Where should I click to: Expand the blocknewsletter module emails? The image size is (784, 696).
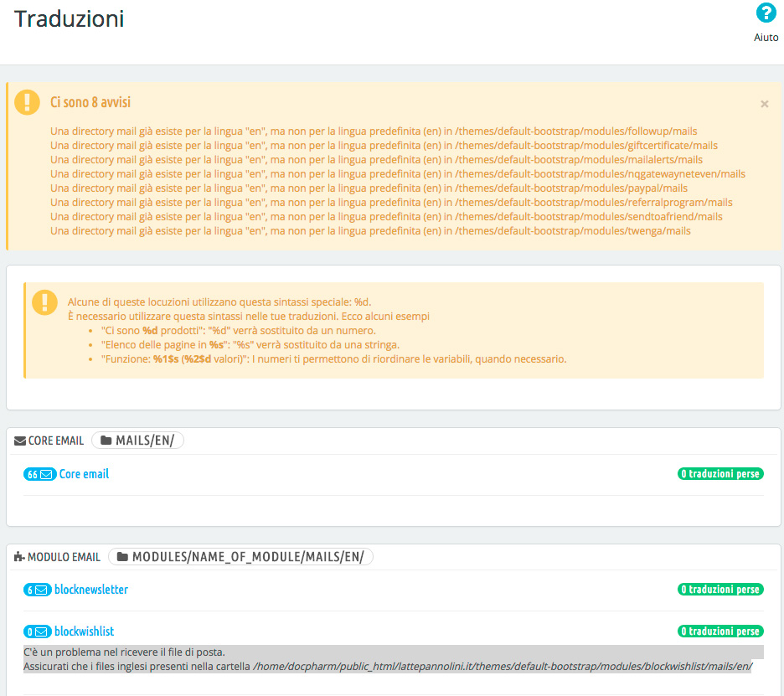[91, 590]
